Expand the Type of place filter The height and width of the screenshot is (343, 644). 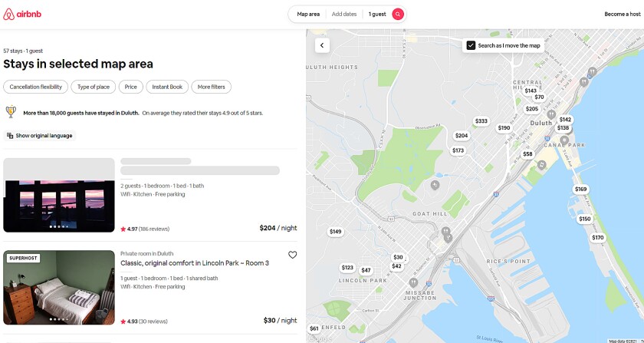point(94,87)
